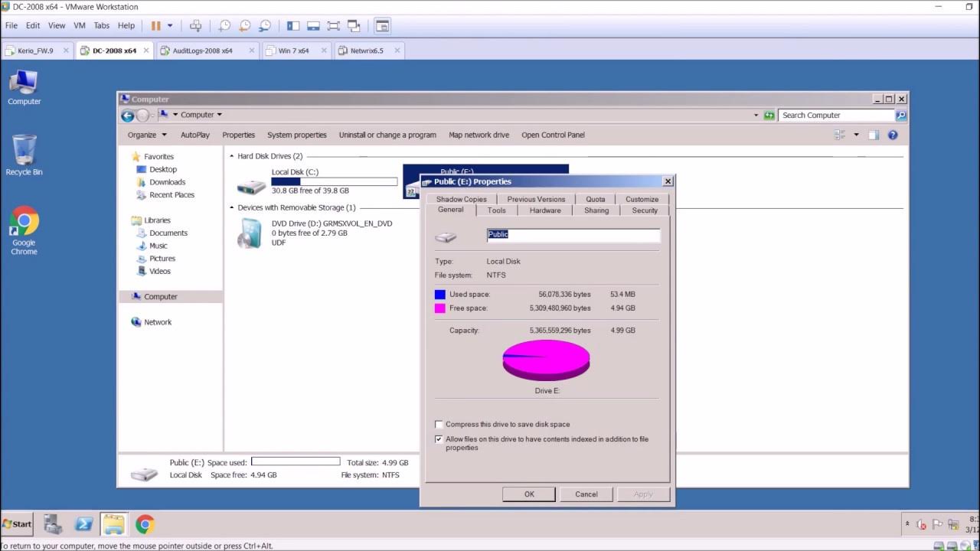This screenshot has width=980, height=551.
Task: Enable Compress this drive checkbox
Action: point(439,424)
